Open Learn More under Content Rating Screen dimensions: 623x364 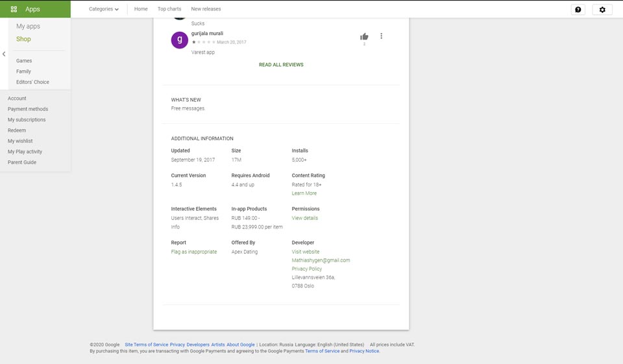(x=304, y=193)
